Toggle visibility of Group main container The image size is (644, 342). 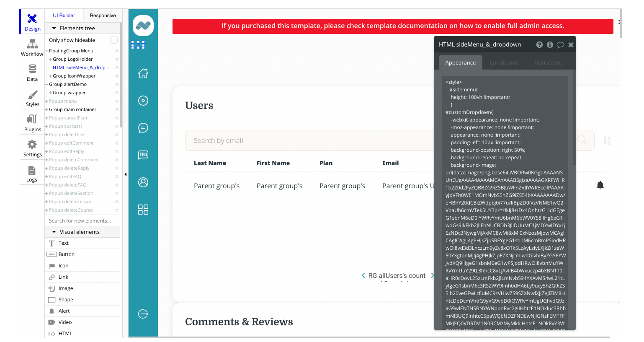(x=117, y=109)
